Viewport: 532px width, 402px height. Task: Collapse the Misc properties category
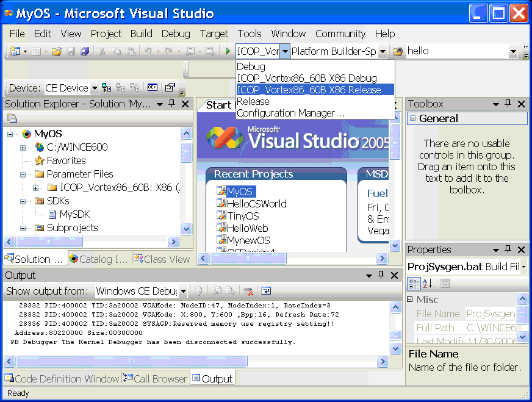(410, 299)
